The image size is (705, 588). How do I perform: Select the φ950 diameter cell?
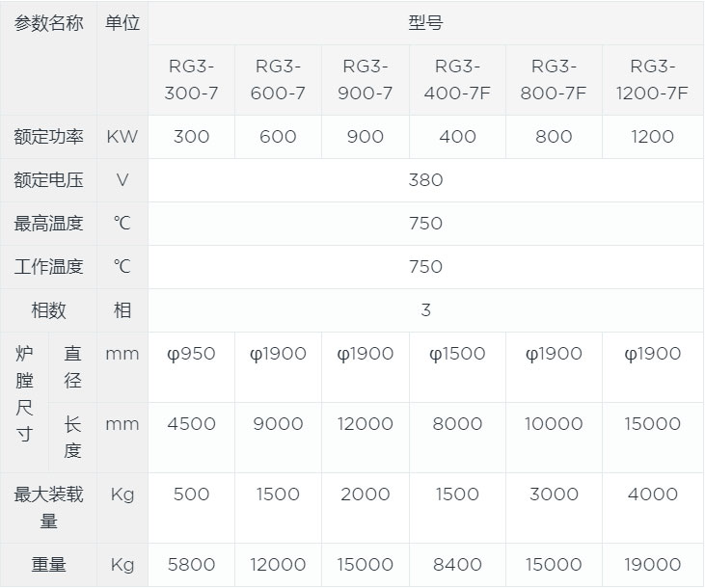(192, 354)
